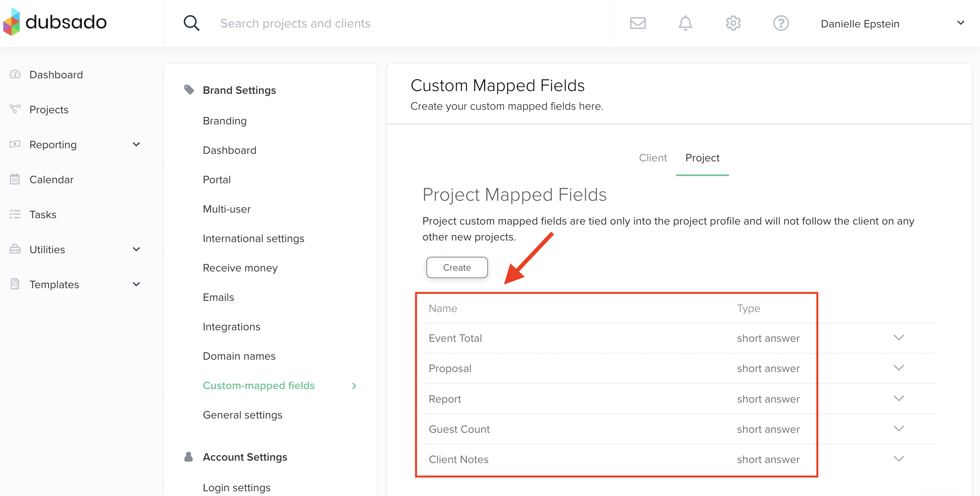Select the Project tab
This screenshot has height=496, width=980.
702,158
